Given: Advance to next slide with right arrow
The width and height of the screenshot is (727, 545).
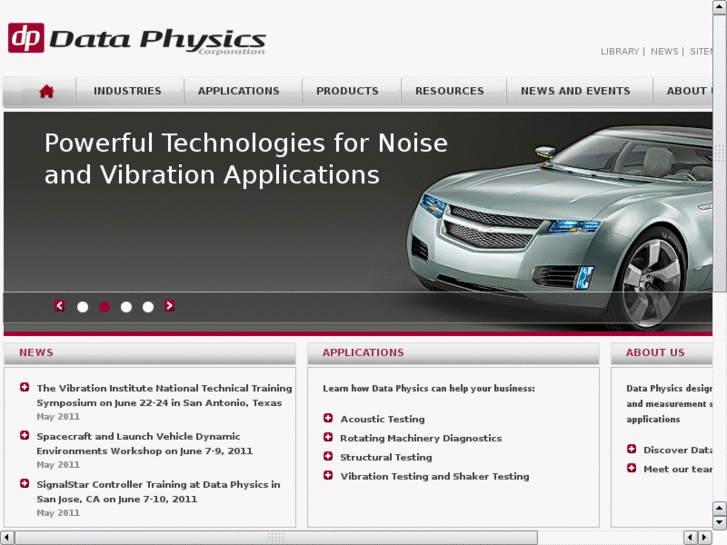Looking at the screenshot, I should coord(169,306).
